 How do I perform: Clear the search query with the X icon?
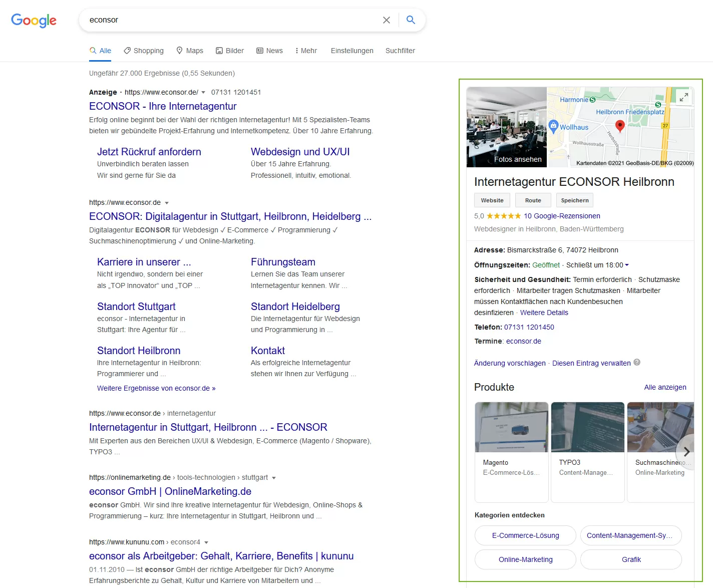pos(387,20)
